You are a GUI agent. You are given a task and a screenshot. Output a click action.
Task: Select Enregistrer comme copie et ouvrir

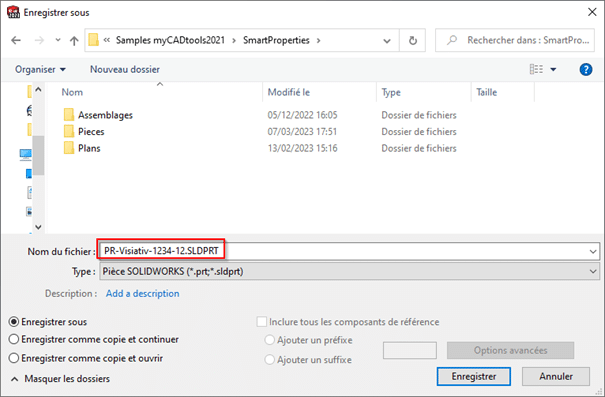pos(14,358)
